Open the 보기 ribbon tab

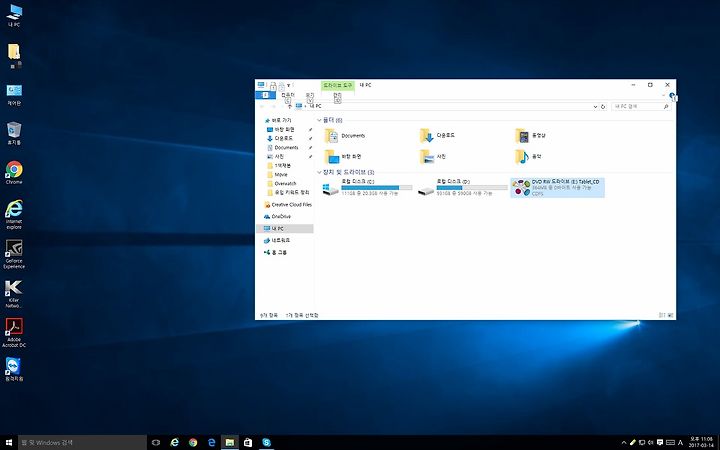(x=310, y=95)
